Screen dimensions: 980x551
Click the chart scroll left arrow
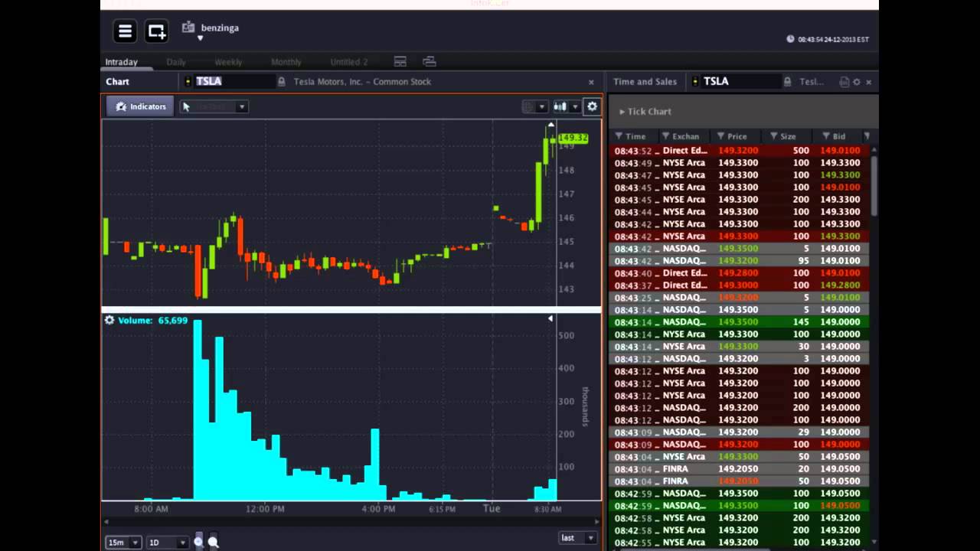pos(106,521)
